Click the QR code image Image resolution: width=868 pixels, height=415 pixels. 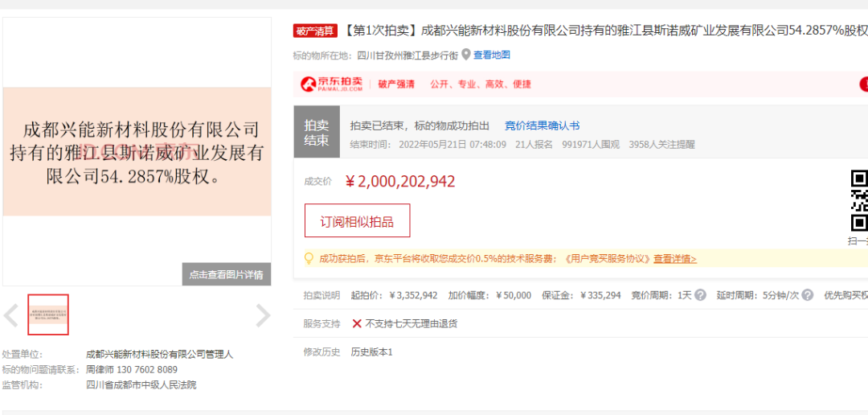(x=859, y=201)
